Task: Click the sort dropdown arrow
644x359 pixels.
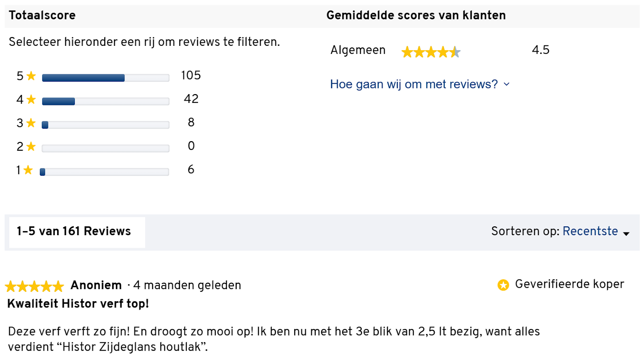Action: pos(626,234)
